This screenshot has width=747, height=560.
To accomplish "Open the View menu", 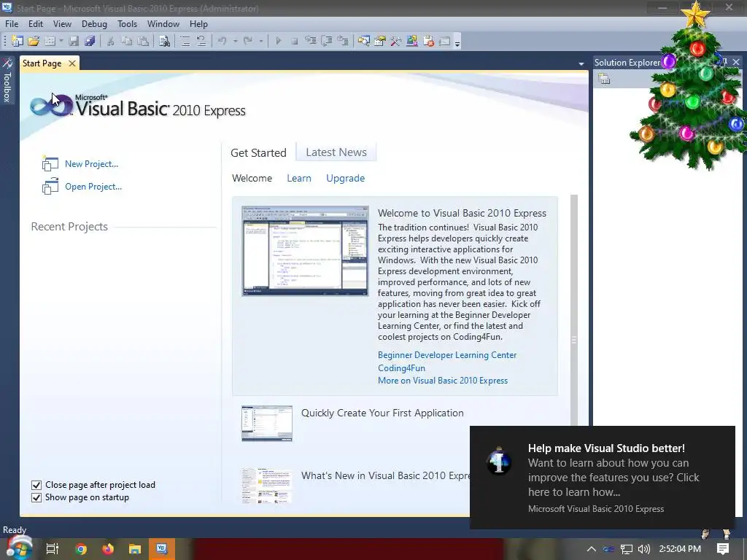I will pos(62,24).
